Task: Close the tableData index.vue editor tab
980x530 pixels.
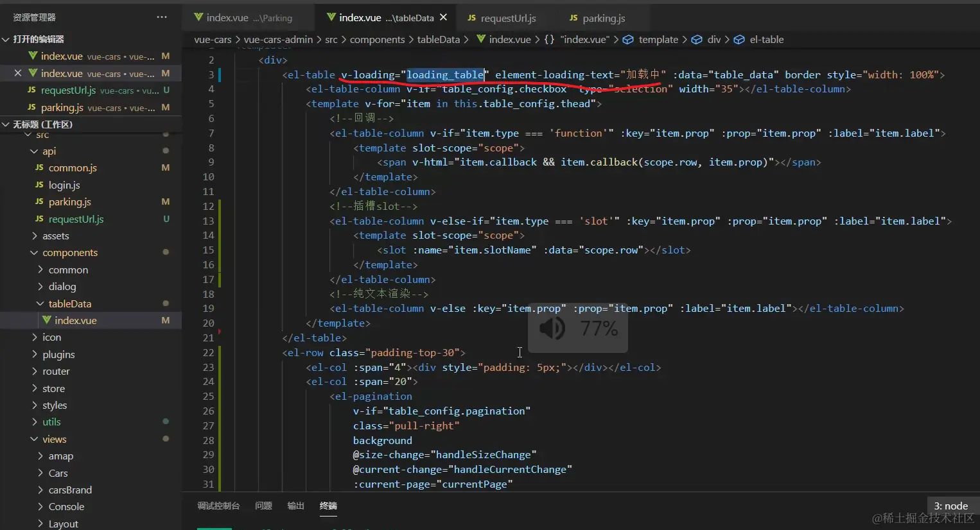Action: click(443, 17)
